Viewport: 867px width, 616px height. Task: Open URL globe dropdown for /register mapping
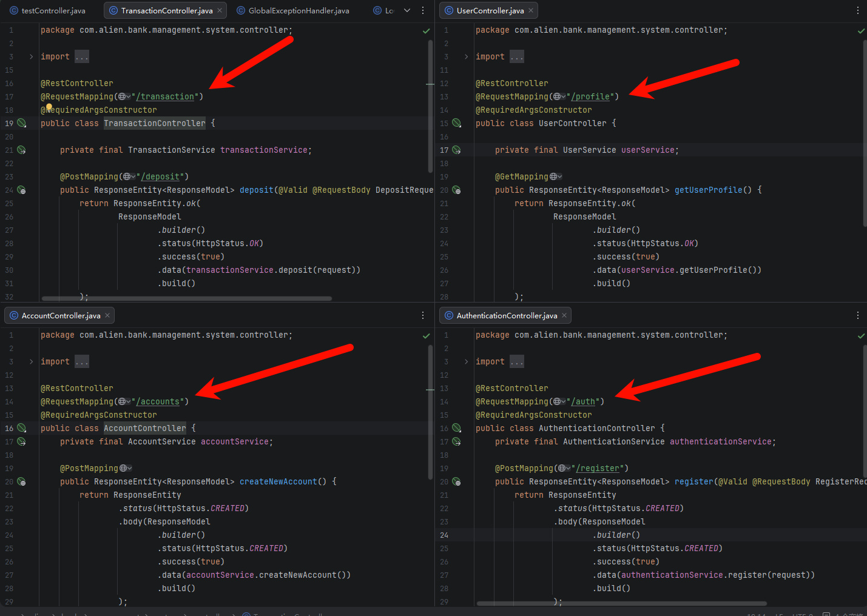pyautogui.click(x=564, y=468)
